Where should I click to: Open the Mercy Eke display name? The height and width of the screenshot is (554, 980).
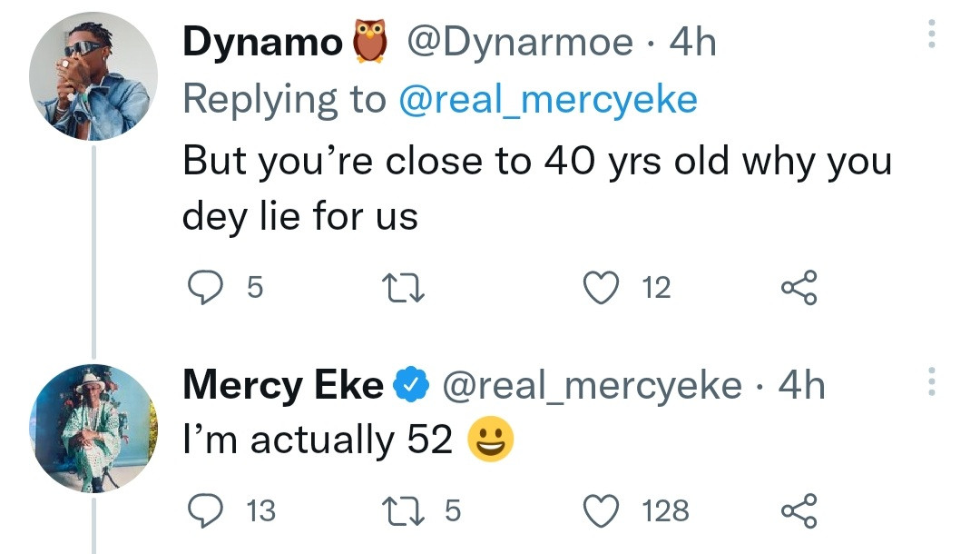point(282,386)
